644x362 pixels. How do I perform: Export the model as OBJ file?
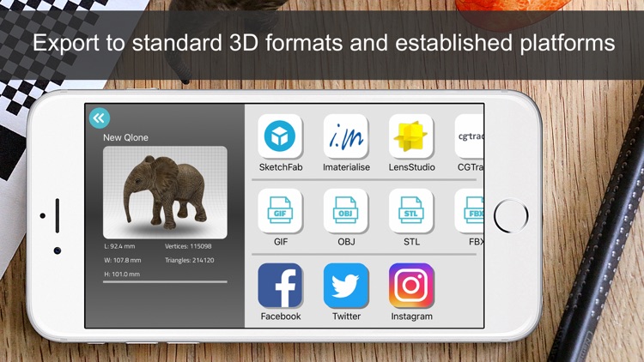[346, 212]
